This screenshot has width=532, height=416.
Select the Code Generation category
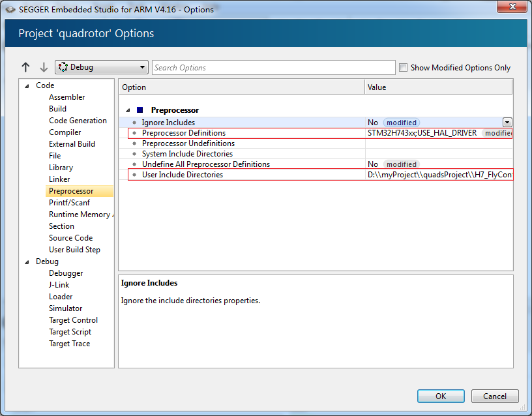coord(78,121)
